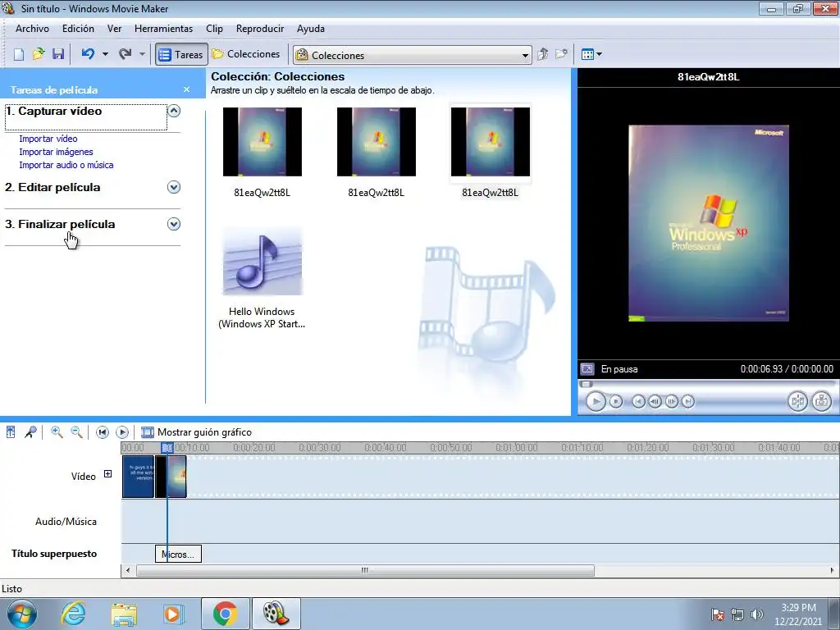Launch Internet Explorer from the taskbar
The width and height of the screenshot is (840, 630).
click(73, 614)
